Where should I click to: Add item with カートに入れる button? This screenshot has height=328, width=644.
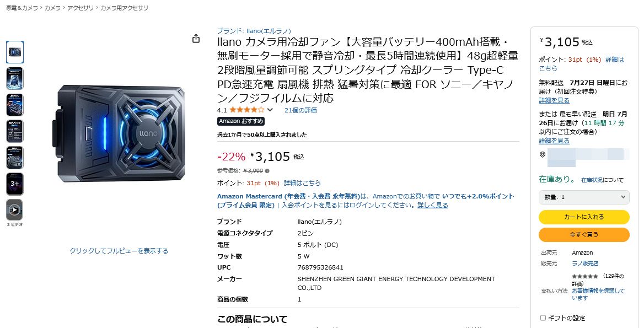pyautogui.click(x=584, y=217)
